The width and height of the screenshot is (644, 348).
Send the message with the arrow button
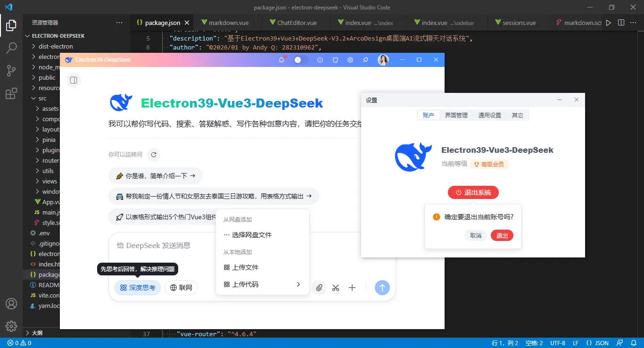[x=382, y=288]
